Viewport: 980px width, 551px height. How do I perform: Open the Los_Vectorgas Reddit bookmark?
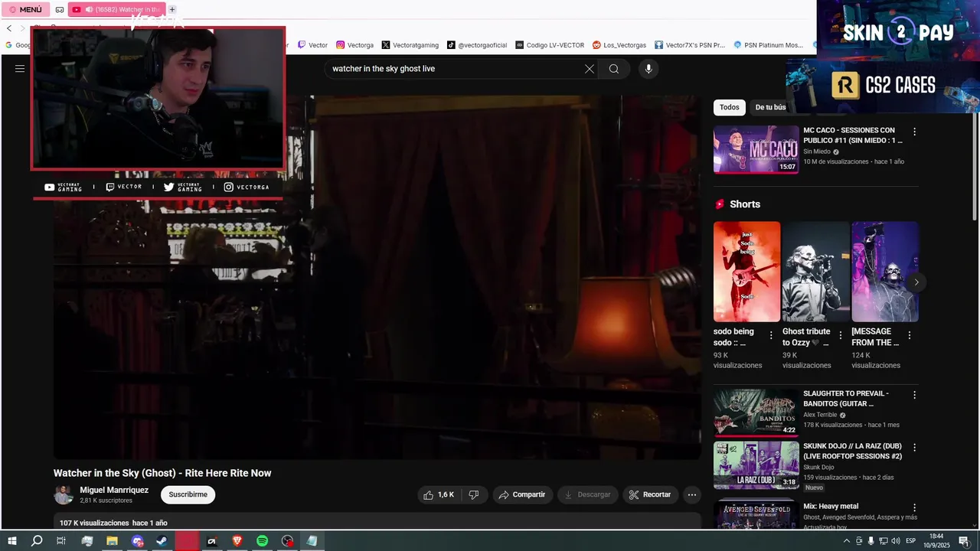point(619,45)
